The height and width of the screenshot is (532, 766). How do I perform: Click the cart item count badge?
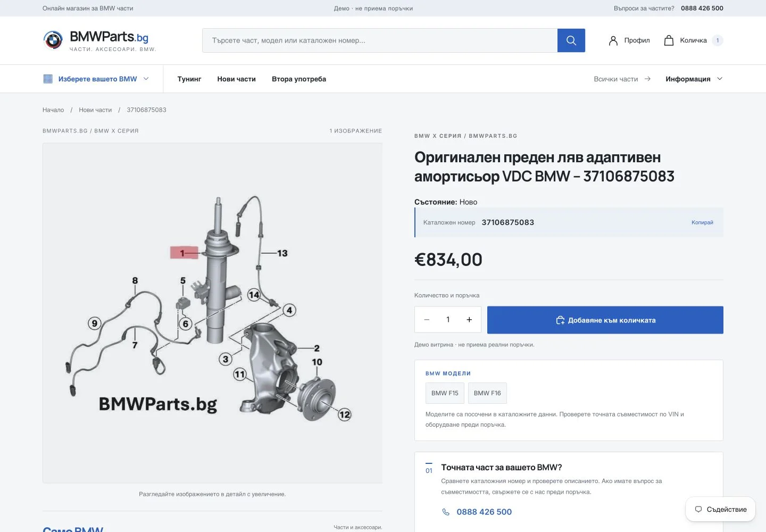coord(718,40)
